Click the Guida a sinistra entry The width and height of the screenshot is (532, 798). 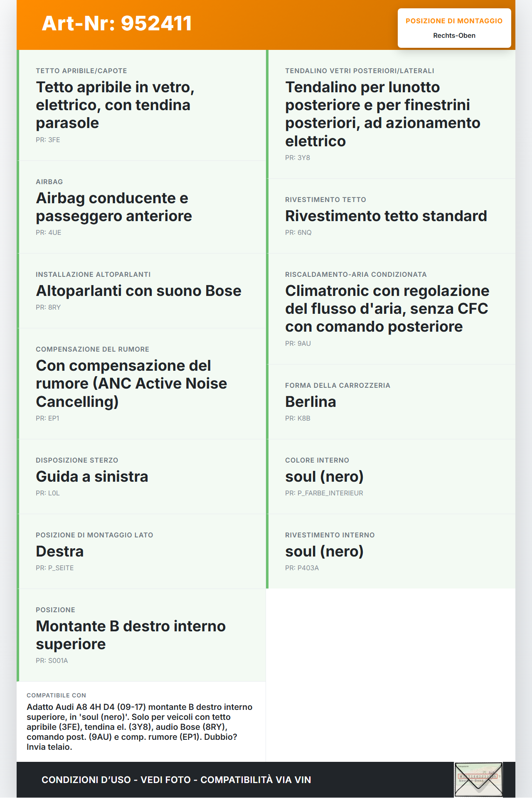click(92, 477)
